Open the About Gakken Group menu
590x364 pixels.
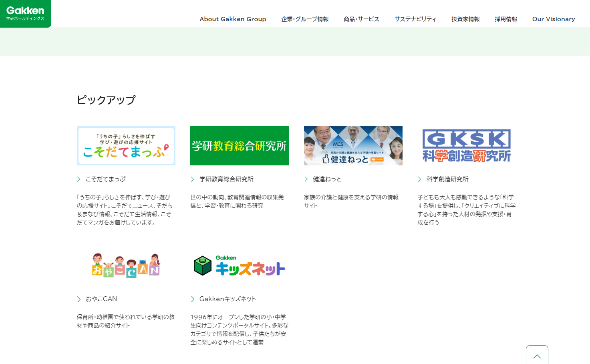pyautogui.click(x=233, y=19)
